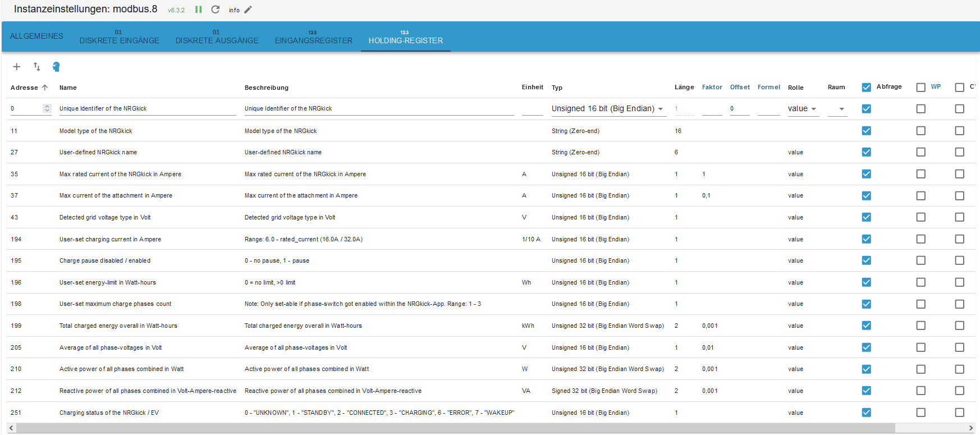The width and height of the screenshot is (980, 435).
Task: Edit the Einheit field of address 0
Action: point(532,109)
